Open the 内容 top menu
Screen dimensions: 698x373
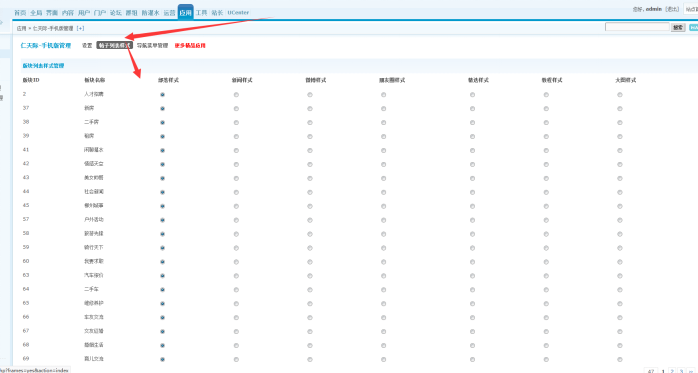click(x=68, y=13)
